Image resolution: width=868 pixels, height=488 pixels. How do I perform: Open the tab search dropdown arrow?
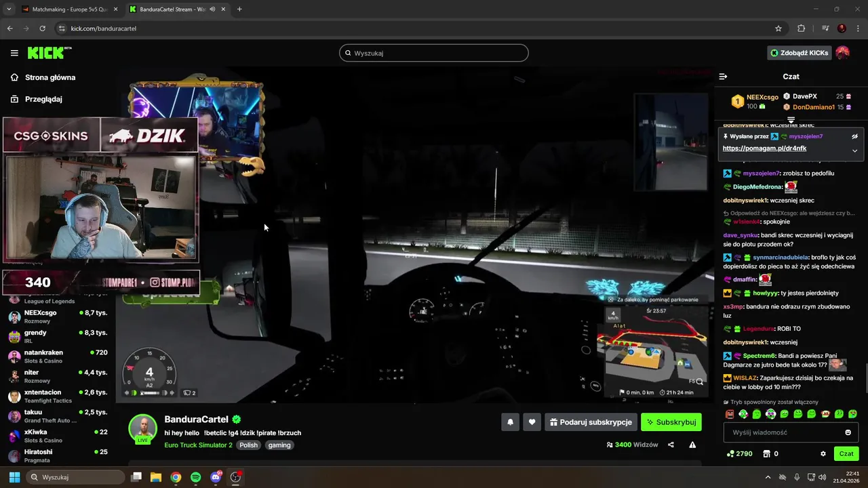coord(8,9)
